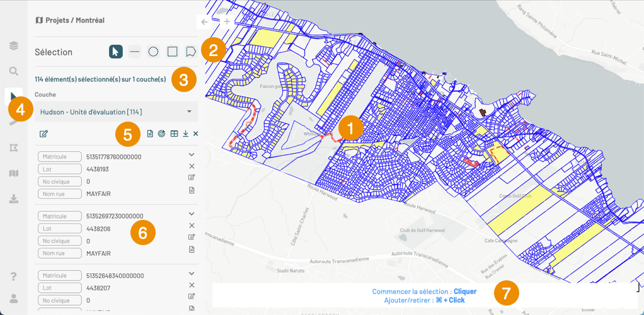Pick the rectangle selection tool

point(173,52)
